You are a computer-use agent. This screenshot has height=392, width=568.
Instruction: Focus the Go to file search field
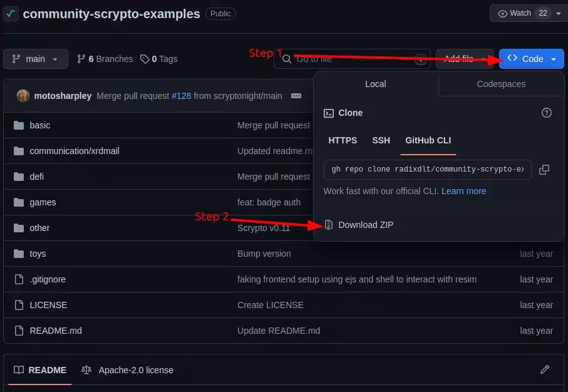[x=352, y=59]
